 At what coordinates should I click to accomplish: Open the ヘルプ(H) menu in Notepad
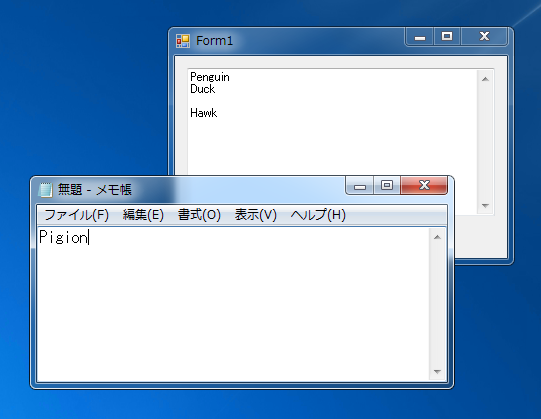[x=318, y=215]
